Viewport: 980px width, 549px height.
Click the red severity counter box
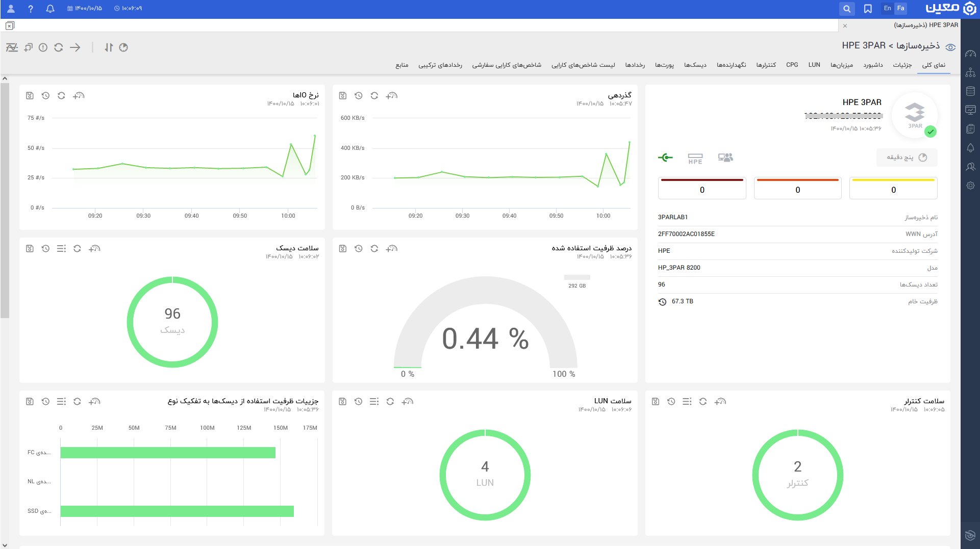coord(702,188)
